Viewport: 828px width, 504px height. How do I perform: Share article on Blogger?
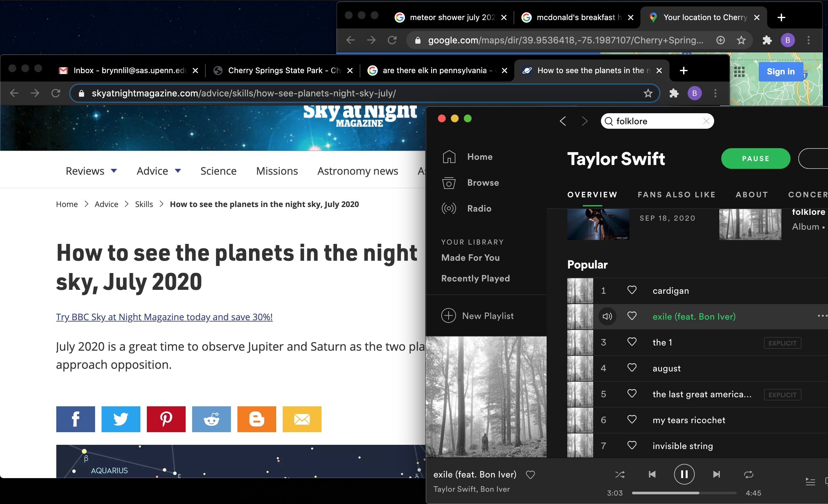point(257,419)
